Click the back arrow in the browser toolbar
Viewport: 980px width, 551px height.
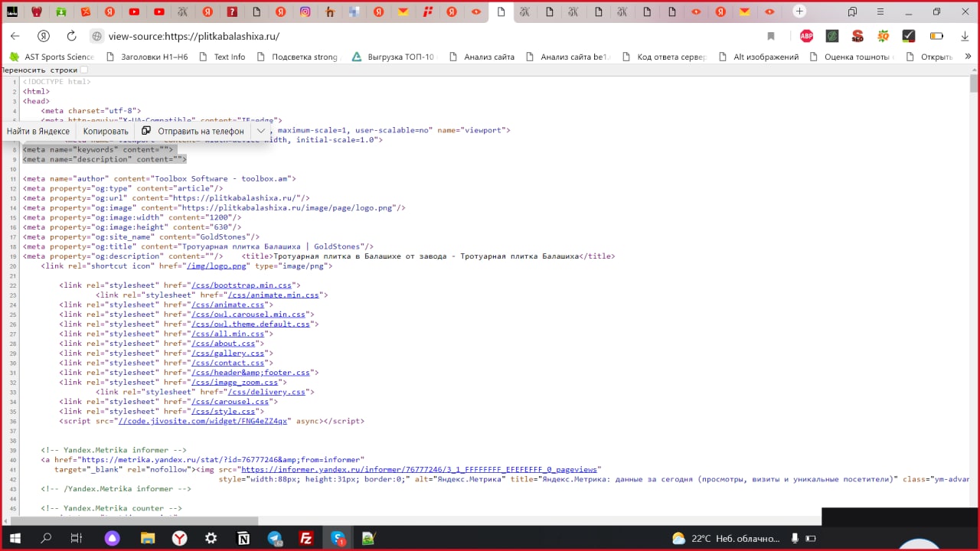click(x=15, y=36)
